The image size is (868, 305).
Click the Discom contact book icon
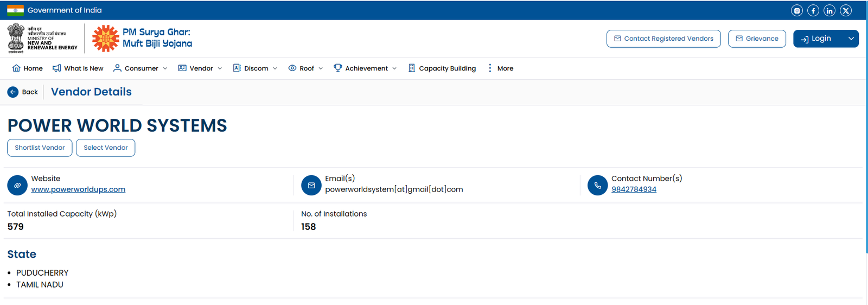coord(237,68)
